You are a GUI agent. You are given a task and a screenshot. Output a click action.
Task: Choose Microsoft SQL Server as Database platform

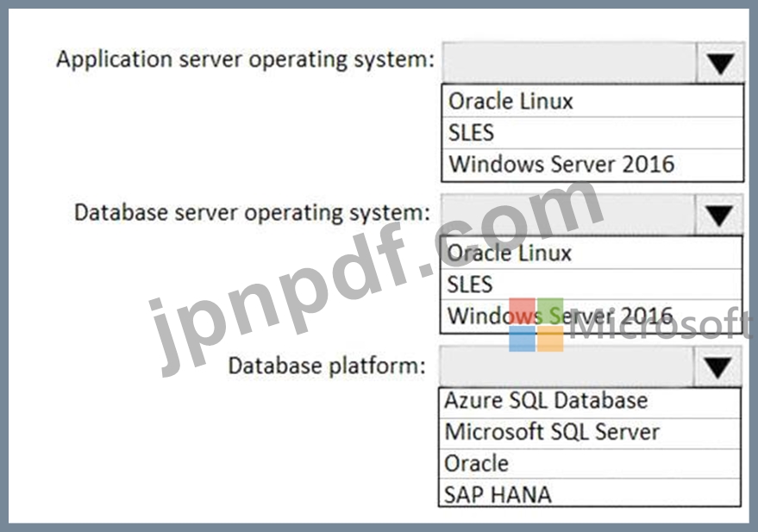[x=590, y=433]
